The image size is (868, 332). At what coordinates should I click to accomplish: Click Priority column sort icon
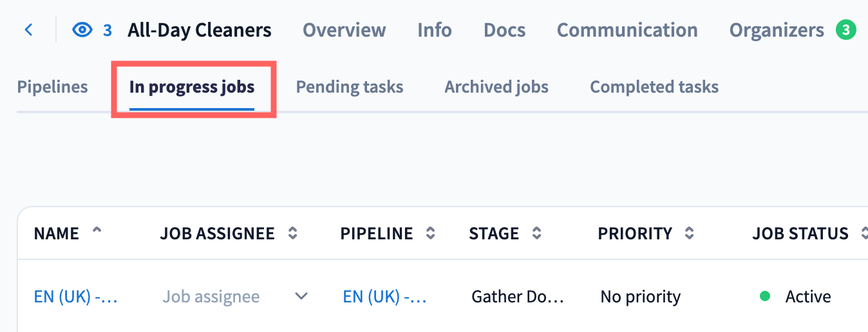(690, 234)
